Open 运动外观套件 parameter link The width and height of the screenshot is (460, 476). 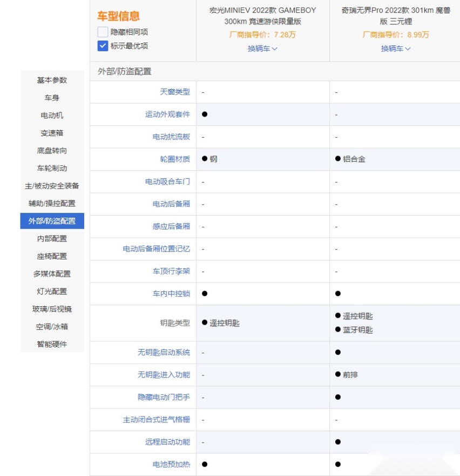coord(167,114)
